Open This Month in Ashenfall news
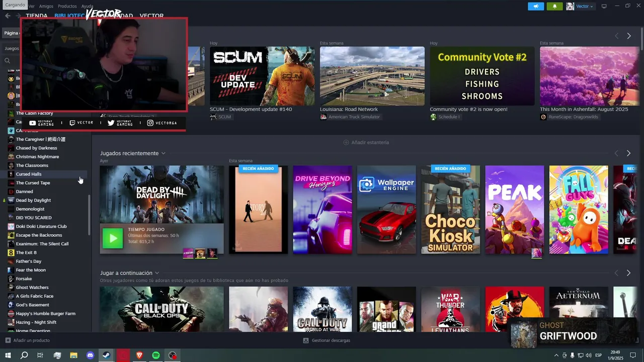 pyautogui.click(x=590, y=76)
